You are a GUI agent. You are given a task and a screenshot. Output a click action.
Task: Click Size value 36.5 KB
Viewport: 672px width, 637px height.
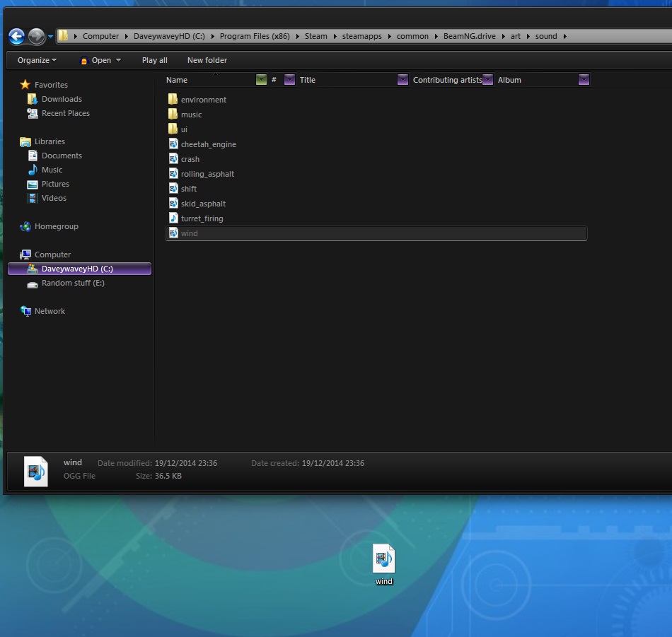168,476
